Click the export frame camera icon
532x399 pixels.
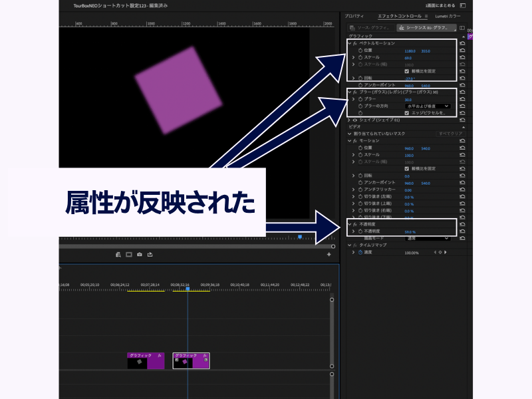click(x=139, y=254)
